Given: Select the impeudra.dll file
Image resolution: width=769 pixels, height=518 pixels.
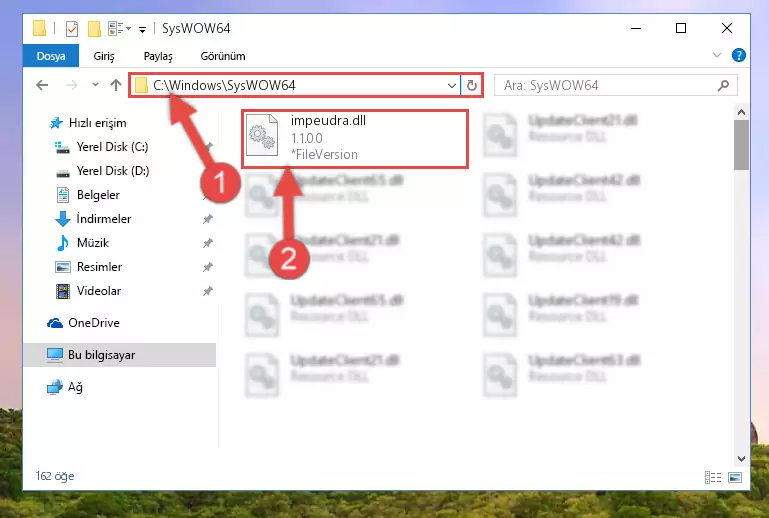Looking at the screenshot, I should click(355, 139).
